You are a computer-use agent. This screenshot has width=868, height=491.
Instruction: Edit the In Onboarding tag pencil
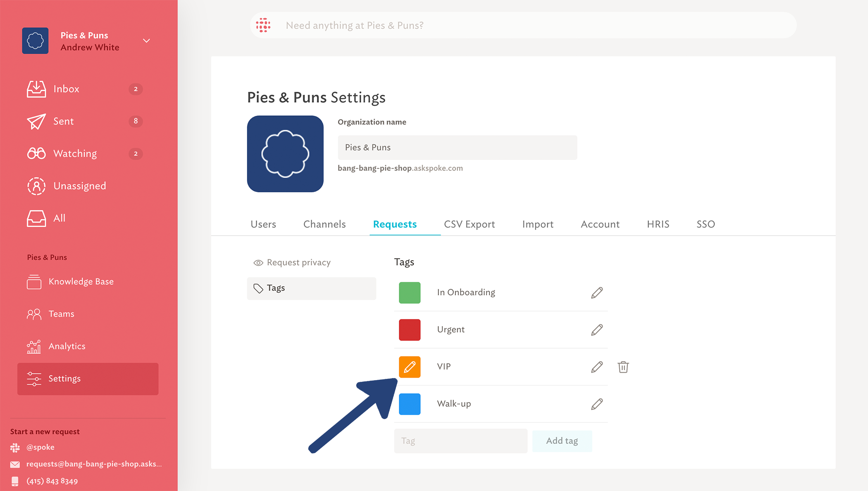597,292
